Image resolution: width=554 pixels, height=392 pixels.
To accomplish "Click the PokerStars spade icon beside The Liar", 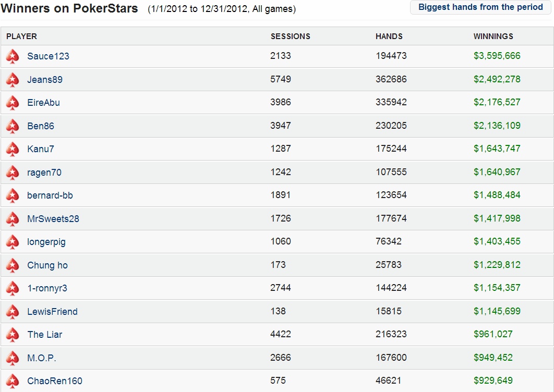I will coord(13,335).
